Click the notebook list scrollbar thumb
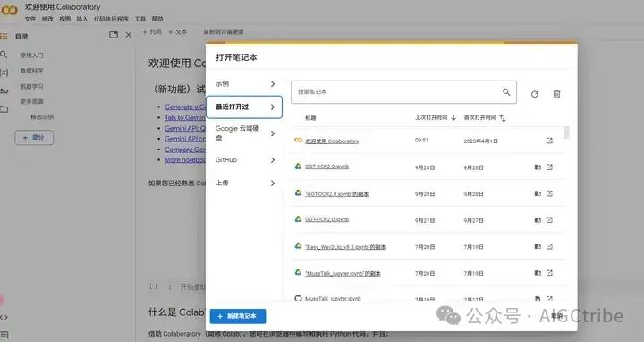The image size is (644, 342). 567,133
